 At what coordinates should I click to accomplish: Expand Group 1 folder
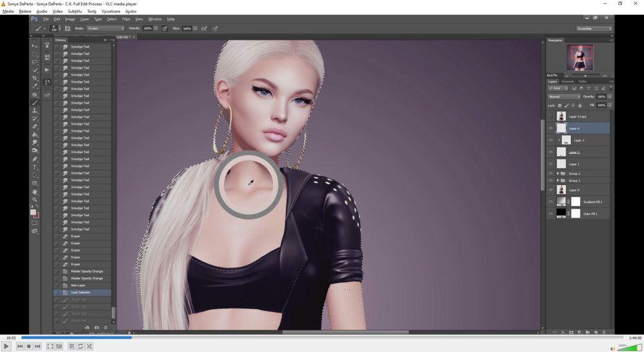tap(557, 180)
